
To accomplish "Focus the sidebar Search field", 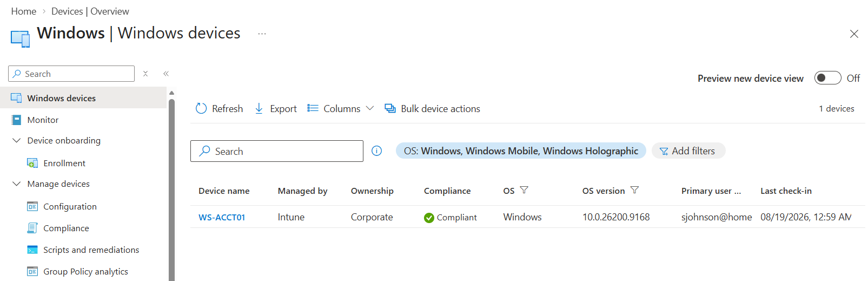I will pyautogui.click(x=71, y=74).
